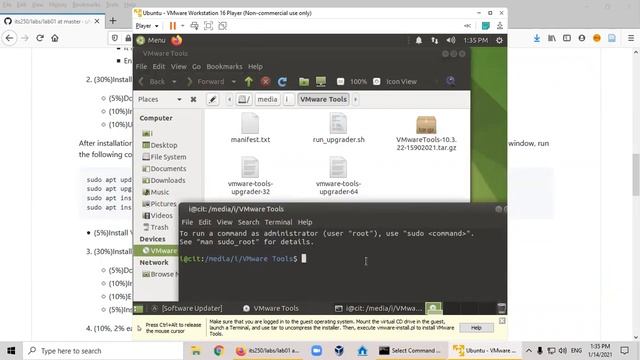
Task: Select the vmware-tools-upgrader-64 file
Action: (x=338, y=176)
